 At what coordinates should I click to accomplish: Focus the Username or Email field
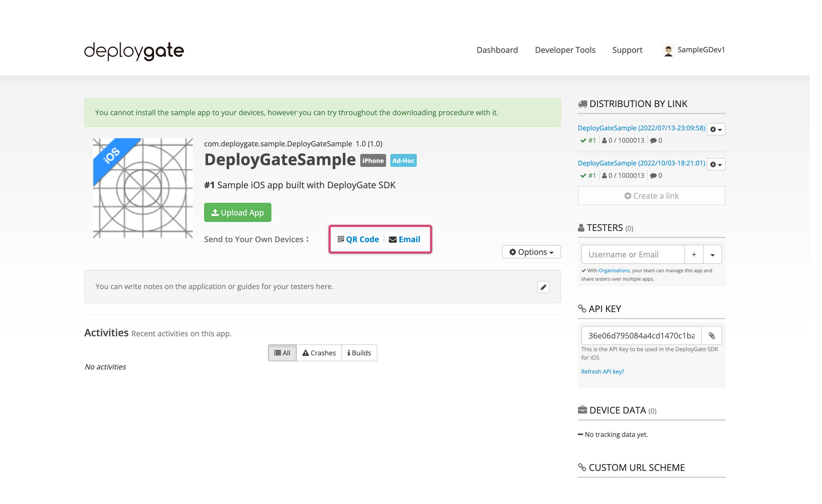(x=632, y=255)
